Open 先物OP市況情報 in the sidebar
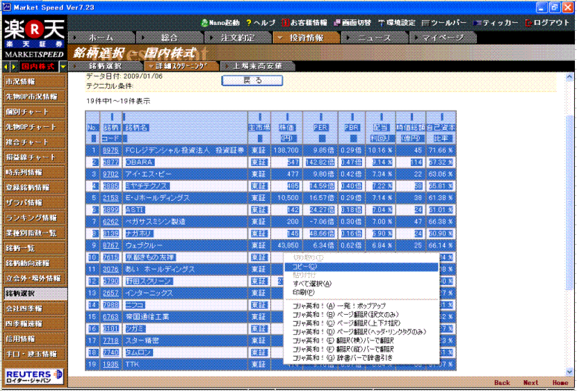577x392 pixels. 34,97
